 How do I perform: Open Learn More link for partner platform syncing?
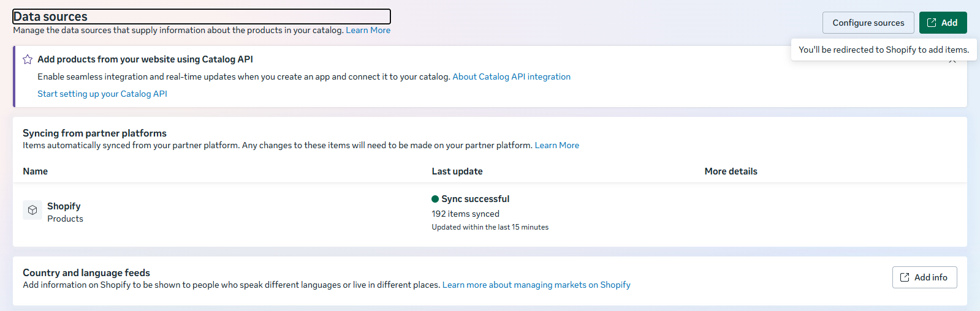556,145
